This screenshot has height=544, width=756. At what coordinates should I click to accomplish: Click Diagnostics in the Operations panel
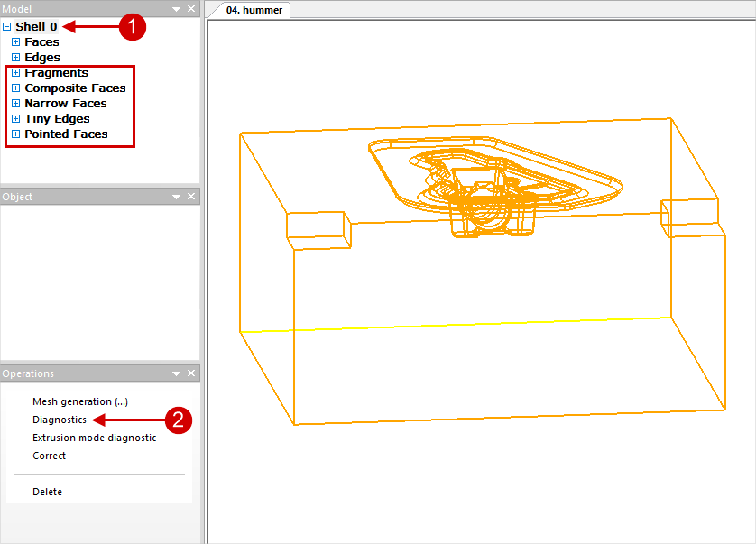pos(60,420)
